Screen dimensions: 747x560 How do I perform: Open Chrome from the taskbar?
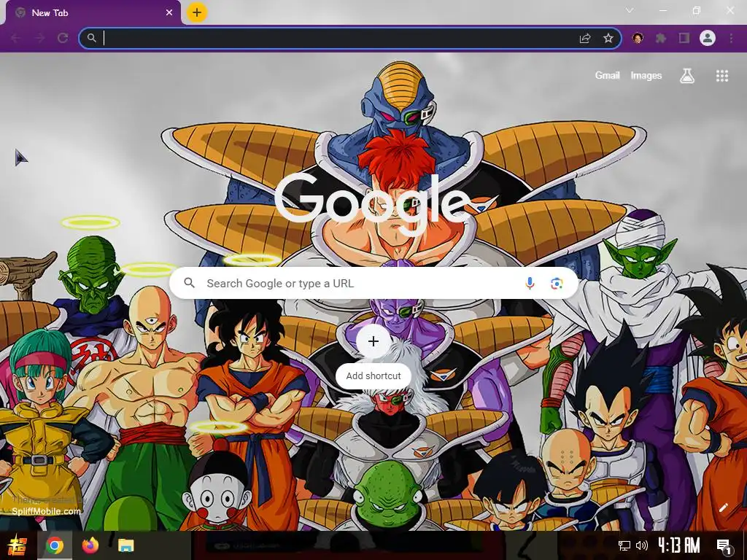coord(54,545)
